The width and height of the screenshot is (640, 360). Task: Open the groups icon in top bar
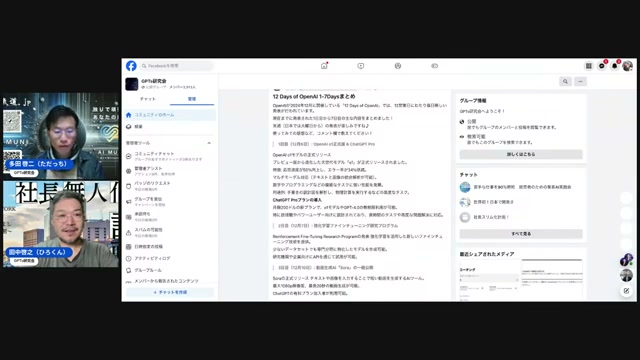point(398,66)
